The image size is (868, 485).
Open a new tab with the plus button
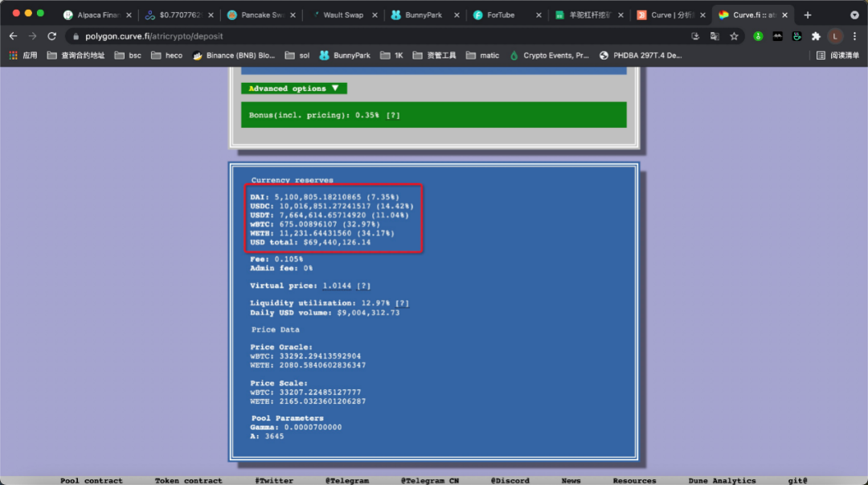coord(808,14)
